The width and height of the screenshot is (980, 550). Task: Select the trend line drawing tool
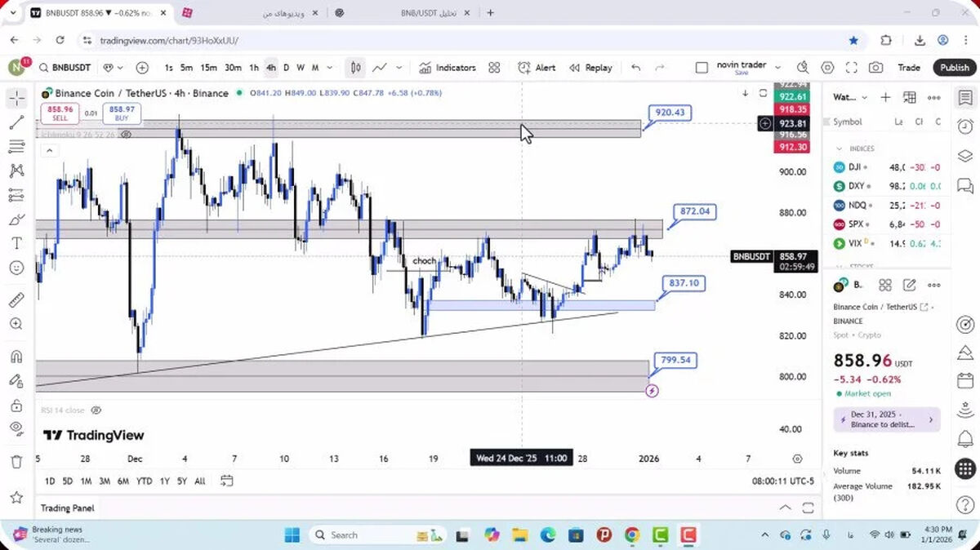(16, 122)
